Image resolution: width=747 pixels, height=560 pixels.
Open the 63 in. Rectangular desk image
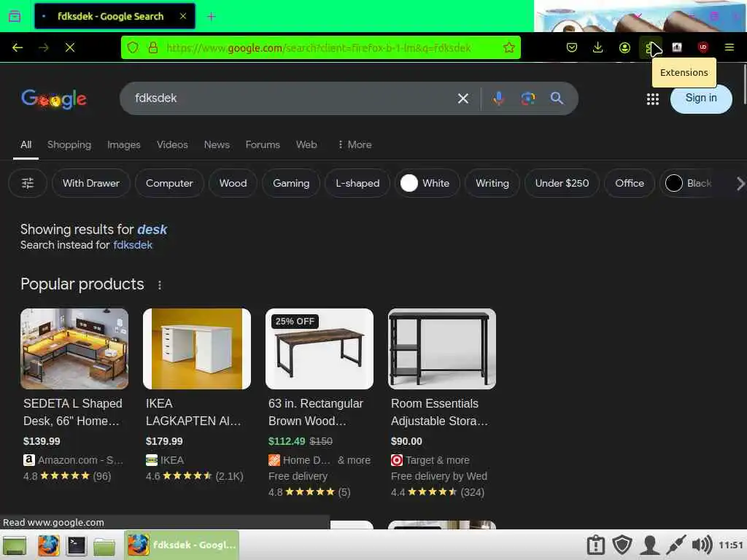(320, 349)
